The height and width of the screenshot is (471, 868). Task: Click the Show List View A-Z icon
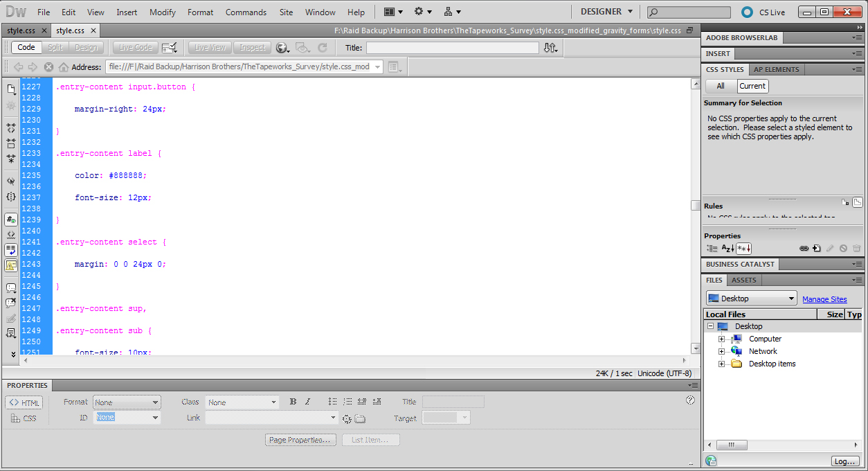(727, 248)
